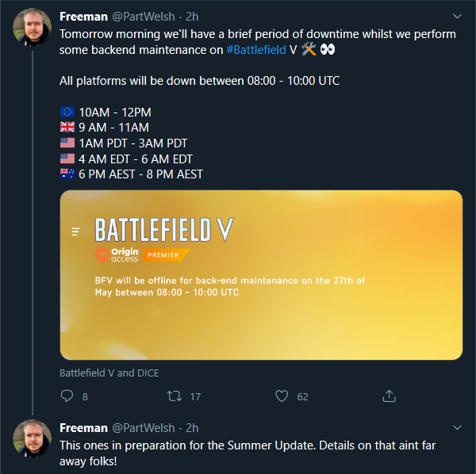Click the reply speech bubble icon
The image size is (476, 474).
point(67,396)
